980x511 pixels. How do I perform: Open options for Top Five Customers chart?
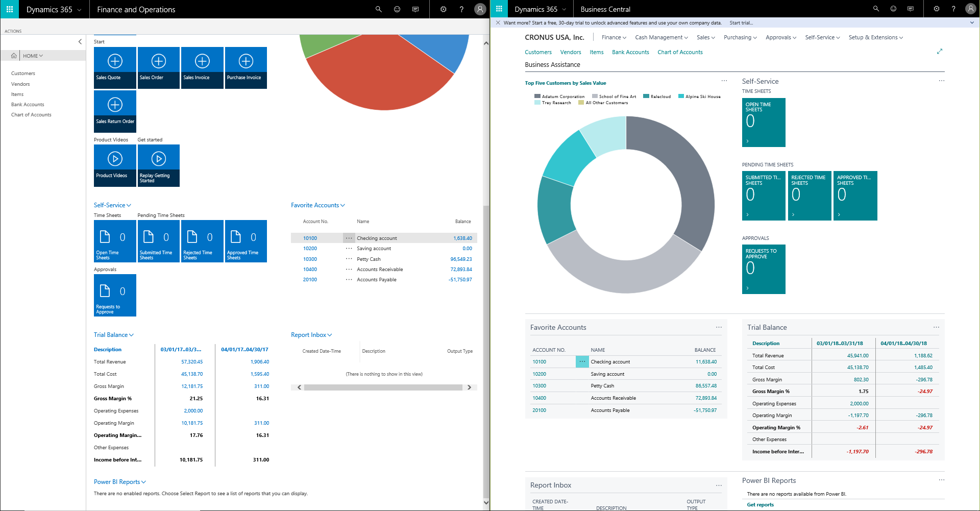coord(724,81)
